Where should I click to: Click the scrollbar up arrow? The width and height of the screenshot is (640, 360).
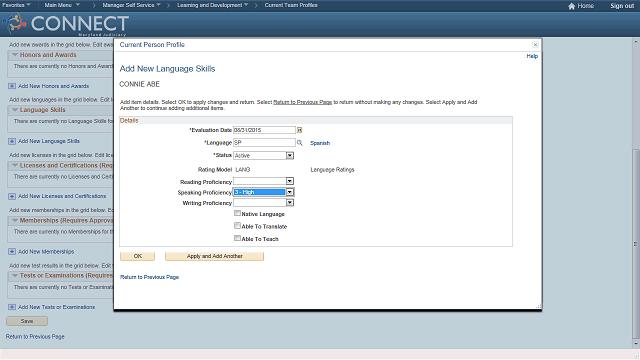click(636, 42)
